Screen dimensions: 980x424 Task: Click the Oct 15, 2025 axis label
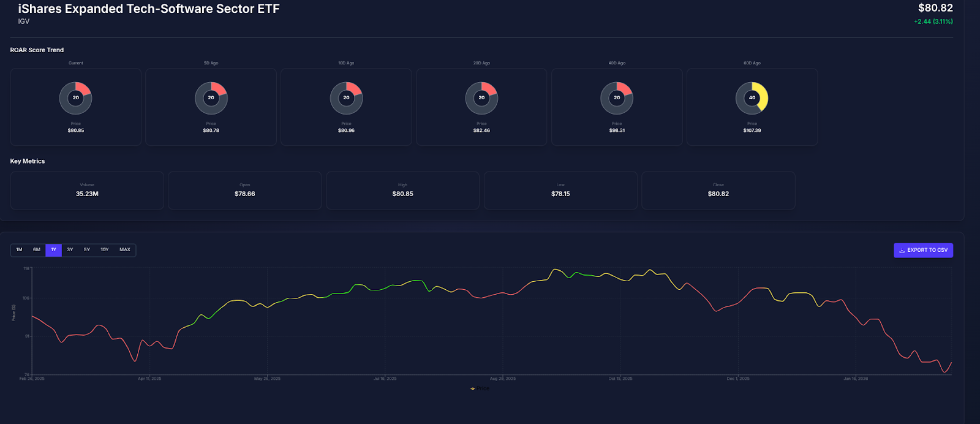click(620, 379)
